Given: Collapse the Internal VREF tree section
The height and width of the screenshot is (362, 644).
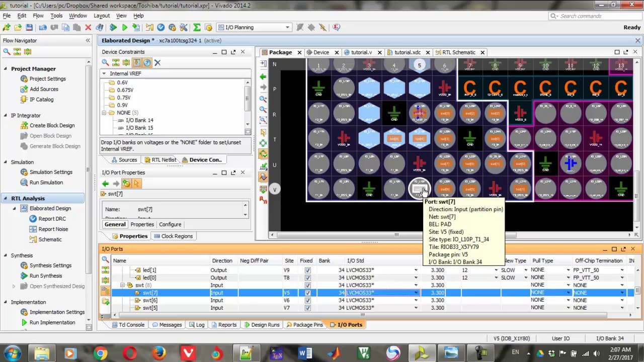Looking at the screenshot, I should [x=104, y=73].
